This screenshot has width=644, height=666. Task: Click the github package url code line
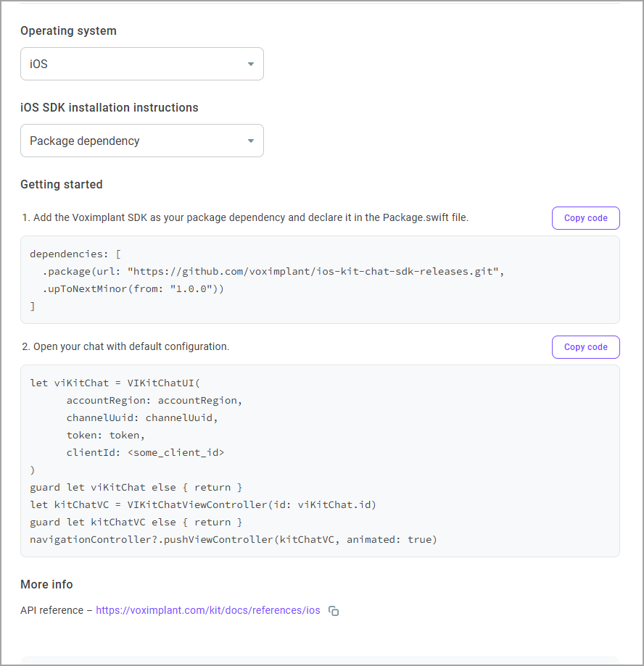[273, 272]
